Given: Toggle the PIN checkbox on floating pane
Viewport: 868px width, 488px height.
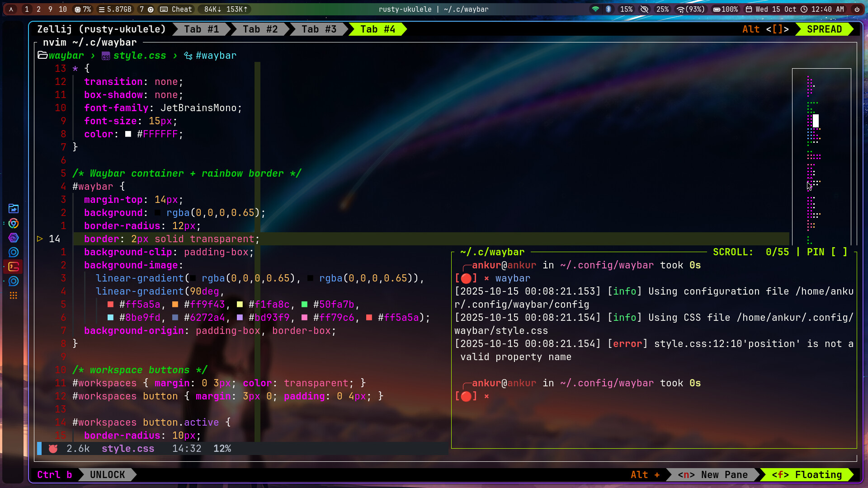Looking at the screenshot, I should 839,252.
